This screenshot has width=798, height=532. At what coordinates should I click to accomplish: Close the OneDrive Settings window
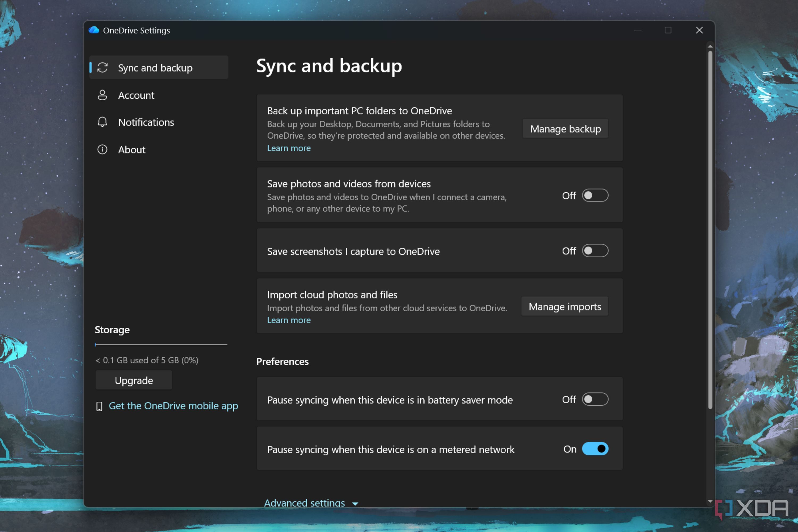(699, 30)
